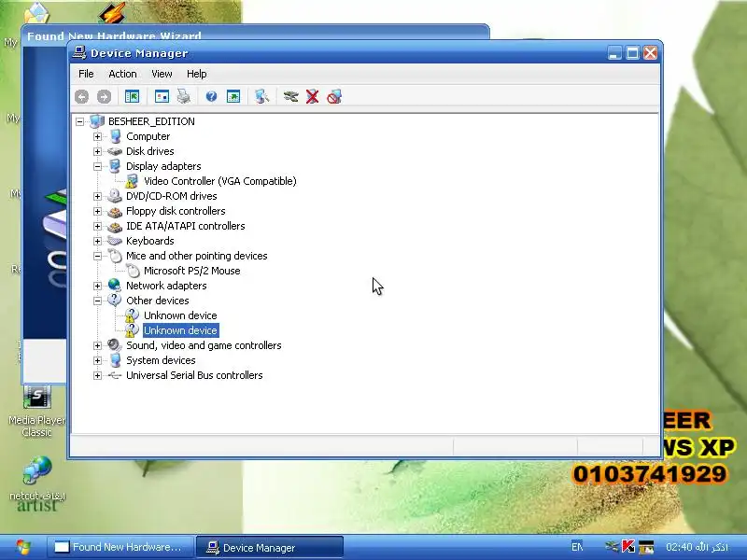
Task: Expand the System devices category
Action: (98, 360)
